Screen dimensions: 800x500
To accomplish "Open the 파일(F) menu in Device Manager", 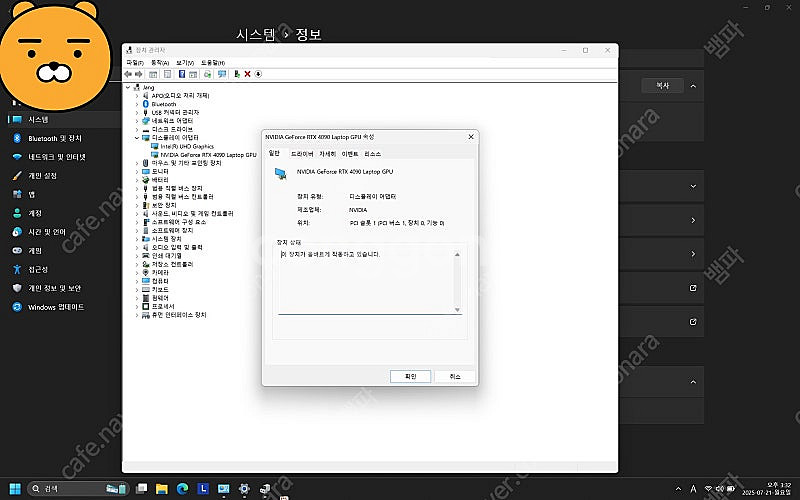I will (x=135, y=62).
